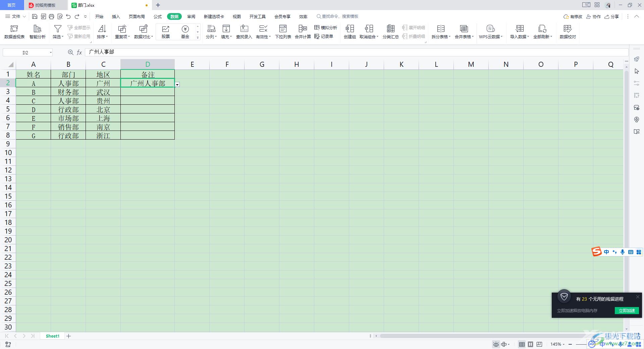Open the 数据透视表 pivot table tool
This screenshot has height=349, width=644.
pyautogui.click(x=14, y=32)
